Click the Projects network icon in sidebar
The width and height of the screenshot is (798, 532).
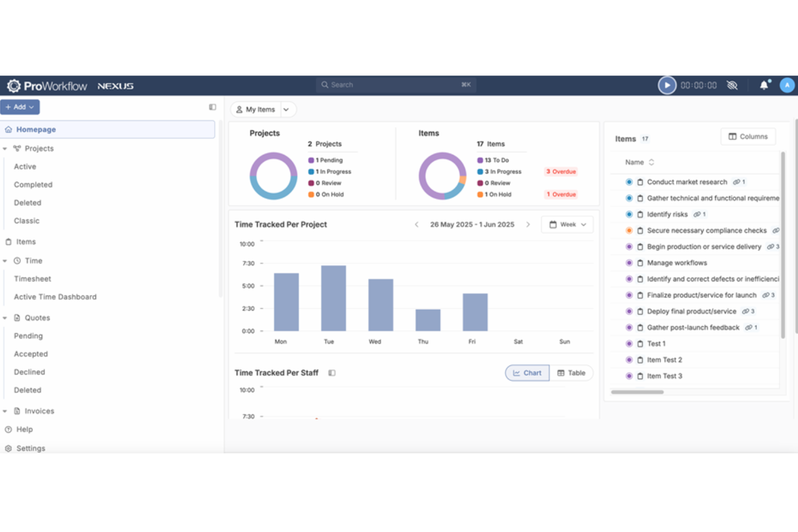coord(17,148)
